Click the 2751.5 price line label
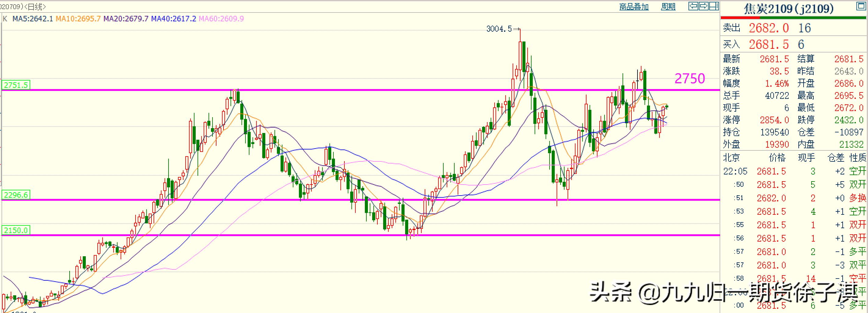Viewport: 868px width, 313px height. click(x=16, y=85)
